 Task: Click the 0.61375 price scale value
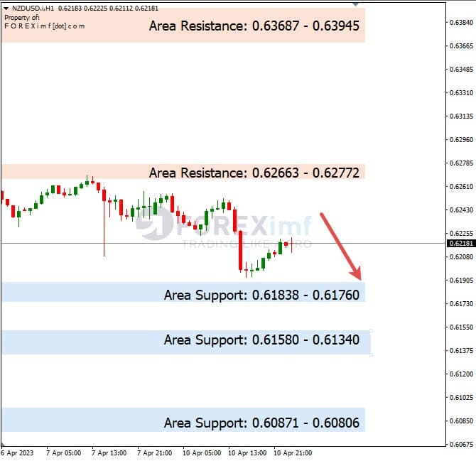(461, 350)
